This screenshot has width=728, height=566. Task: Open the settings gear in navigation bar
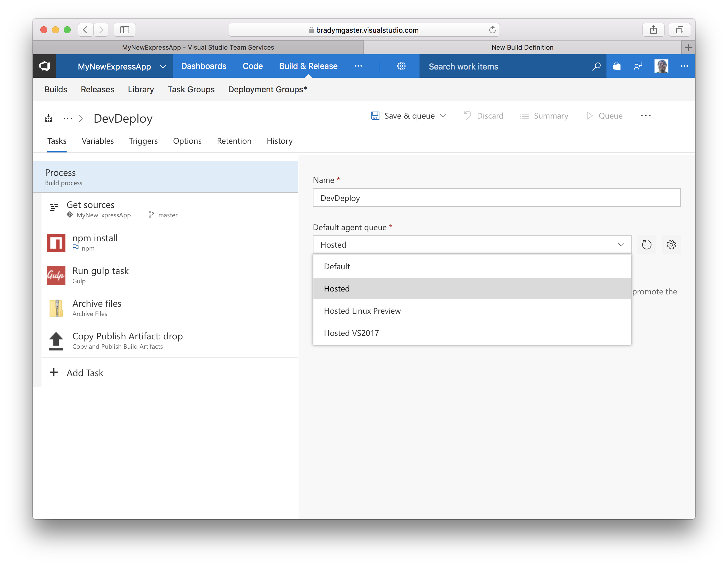click(x=401, y=66)
